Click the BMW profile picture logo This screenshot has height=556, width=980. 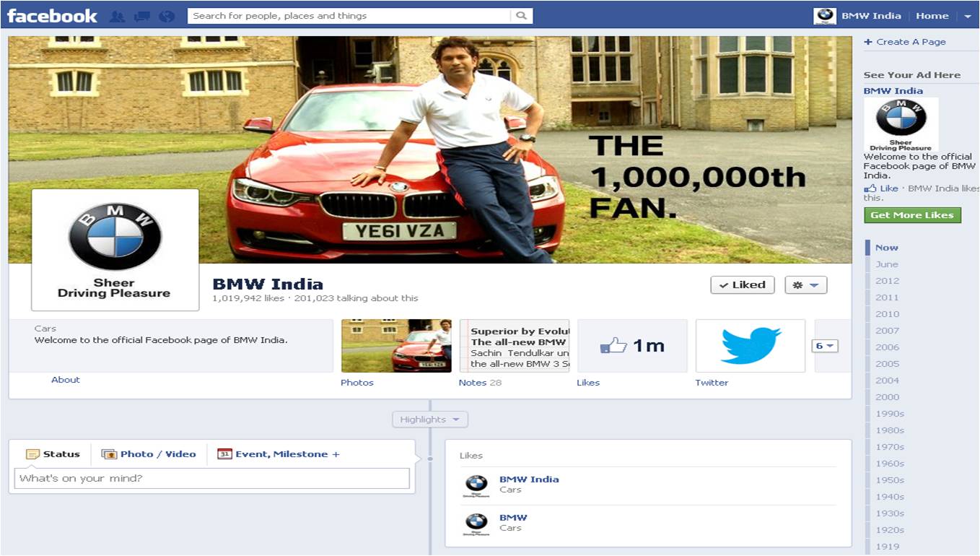coord(115,250)
